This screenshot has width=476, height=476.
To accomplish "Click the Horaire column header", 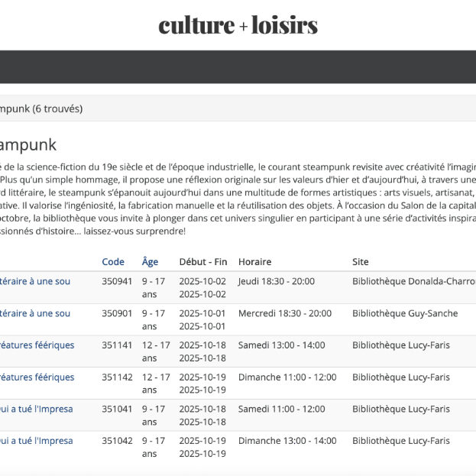I will coord(254,261).
